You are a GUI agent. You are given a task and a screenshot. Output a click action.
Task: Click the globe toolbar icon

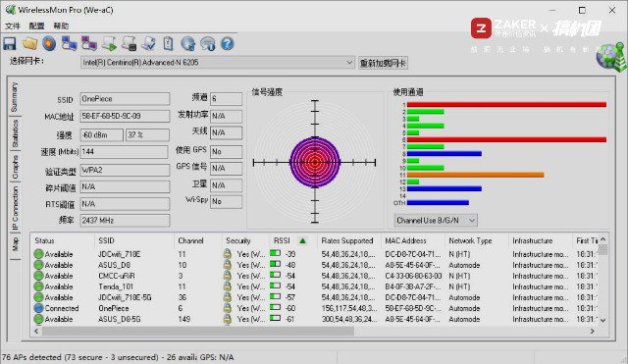pos(187,43)
